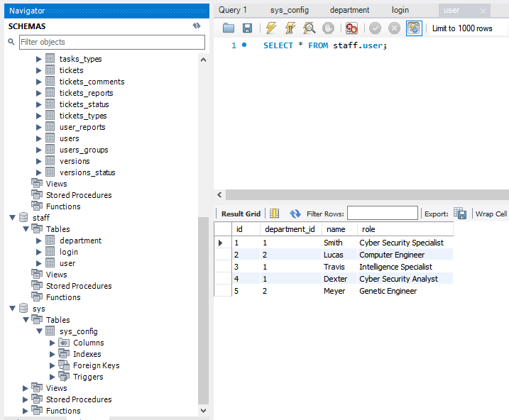This screenshot has height=420, width=509.
Task: Export recordset to external file
Action: pyautogui.click(x=460, y=214)
